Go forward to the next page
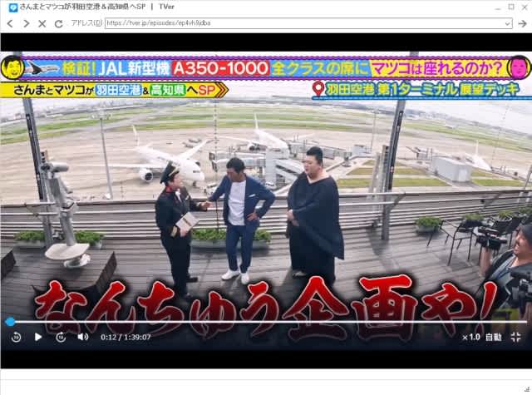Screen dimensions: 532x395 pyautogui.click(x=26, y=23)
